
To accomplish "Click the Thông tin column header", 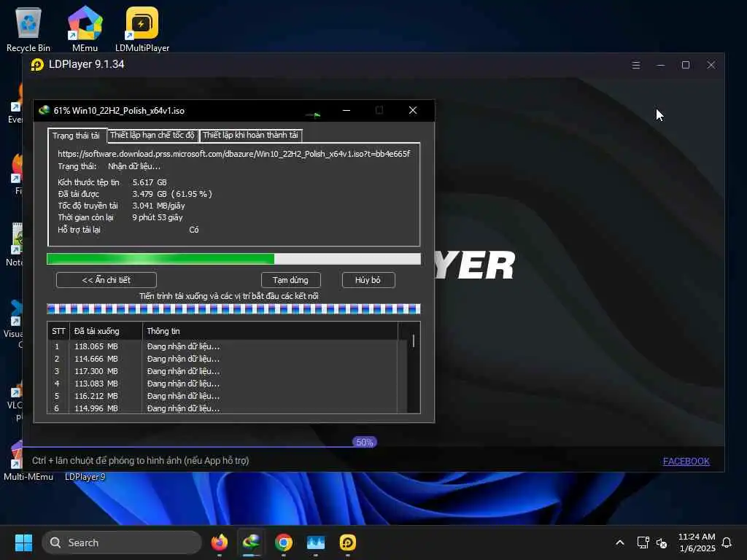I will pyautogui.click(x=270, y=331).
